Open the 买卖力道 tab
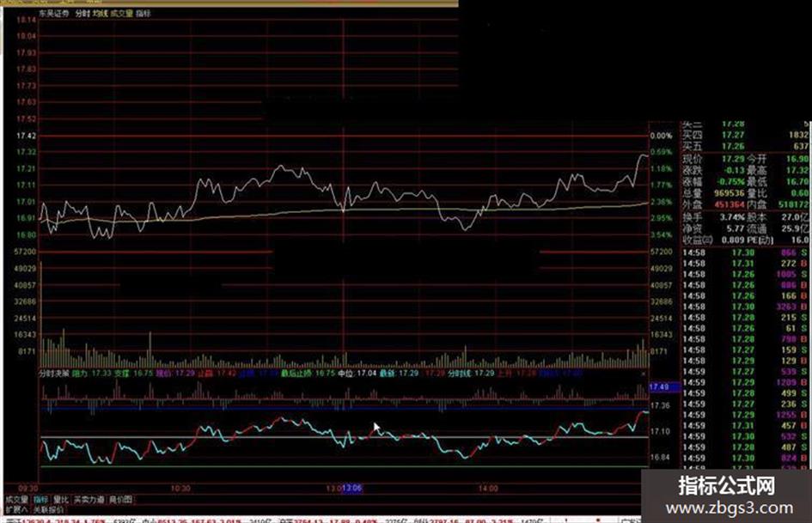Screen dimensions: 812x523 click(x=89, y=500)
